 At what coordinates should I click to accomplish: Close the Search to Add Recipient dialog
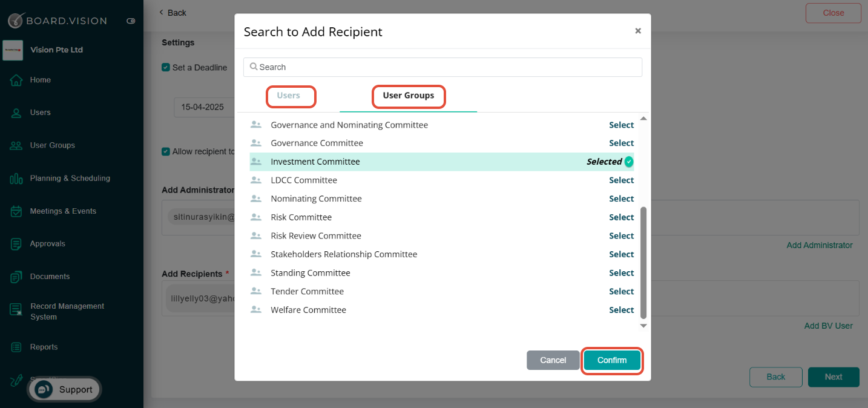(x=638, y=31)
